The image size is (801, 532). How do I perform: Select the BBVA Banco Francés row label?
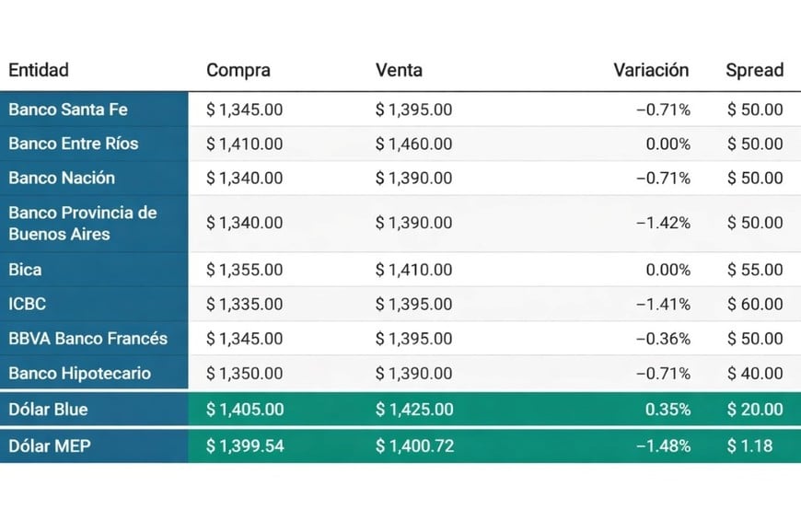pyautogui.click(x=88, y=338)
